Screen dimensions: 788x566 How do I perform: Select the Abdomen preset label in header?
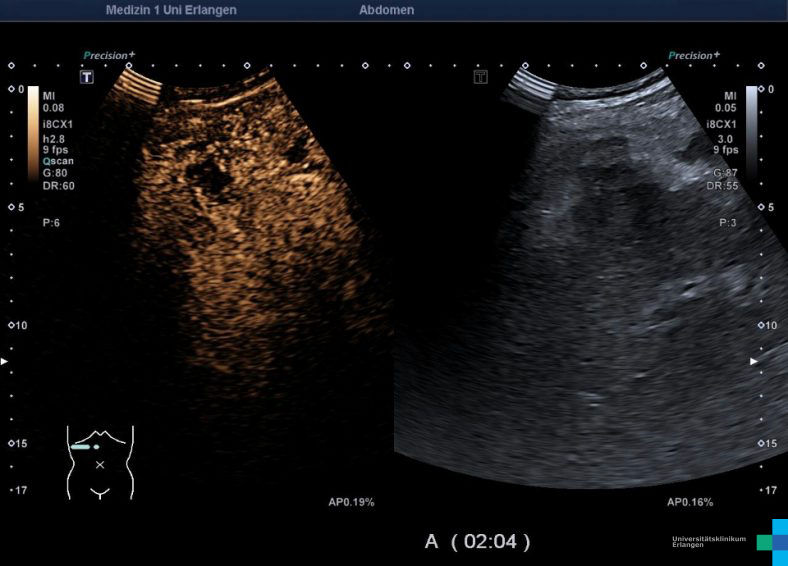coord(386,10)
